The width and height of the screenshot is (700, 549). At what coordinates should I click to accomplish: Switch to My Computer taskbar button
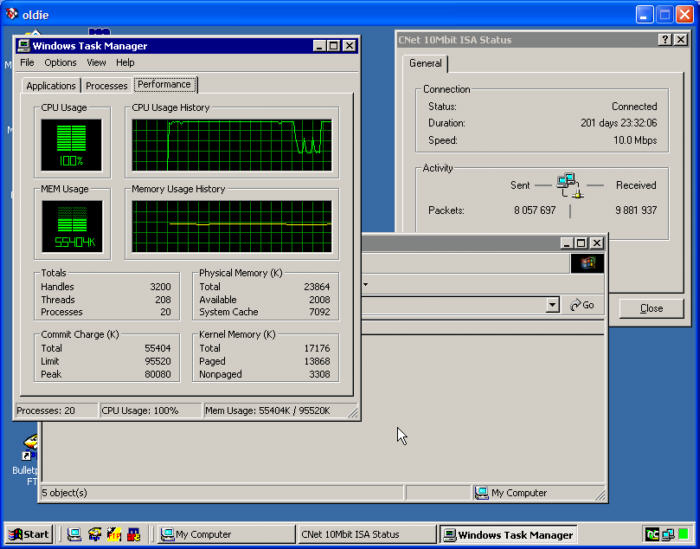pyautogui.click(x=226, y=534)
